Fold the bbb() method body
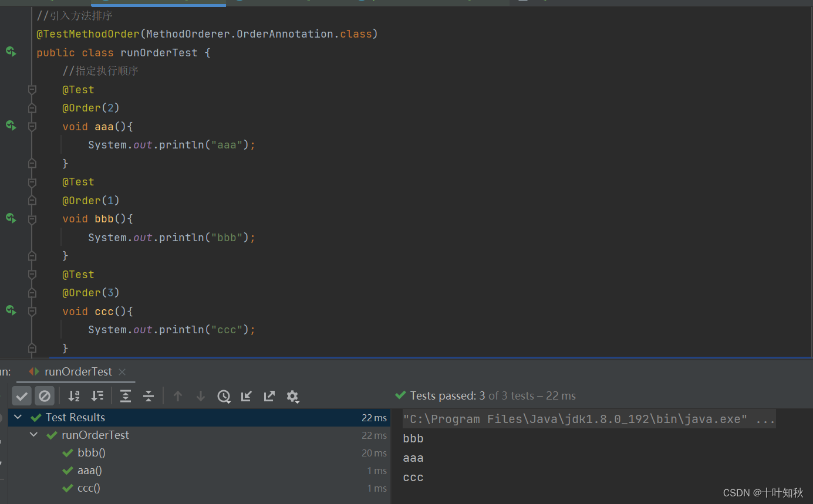The image size is (813, 504). pyautogui.click(x=32, y=219)
